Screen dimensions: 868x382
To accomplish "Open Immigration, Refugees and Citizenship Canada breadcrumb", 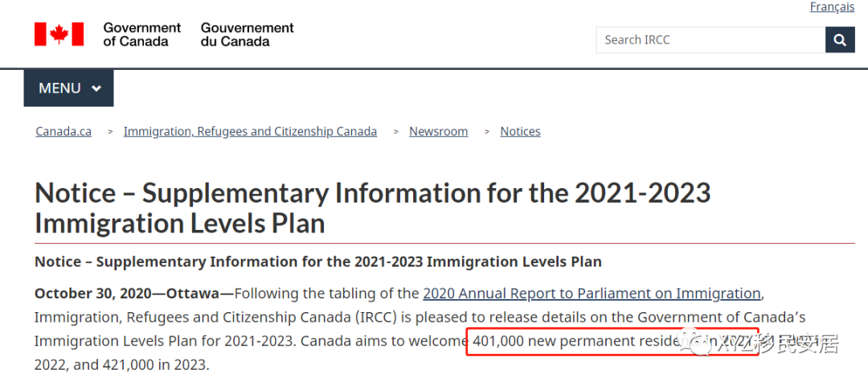I will 250,132.
